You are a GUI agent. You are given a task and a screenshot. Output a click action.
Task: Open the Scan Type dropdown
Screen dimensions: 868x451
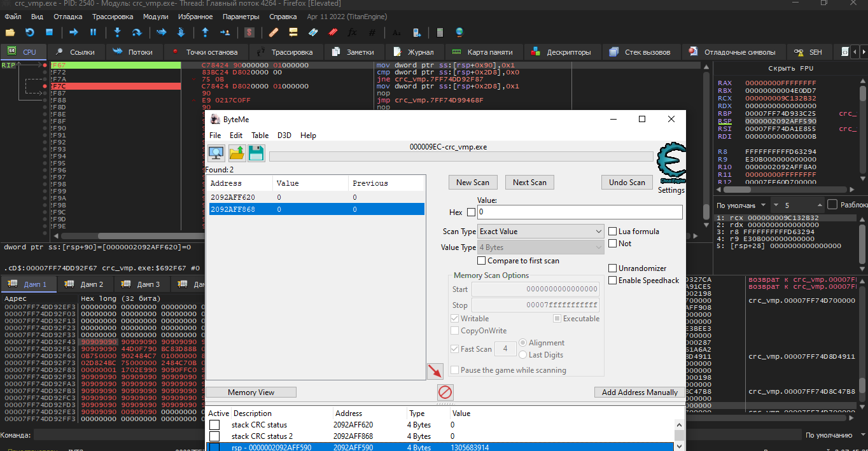[540, 232]
